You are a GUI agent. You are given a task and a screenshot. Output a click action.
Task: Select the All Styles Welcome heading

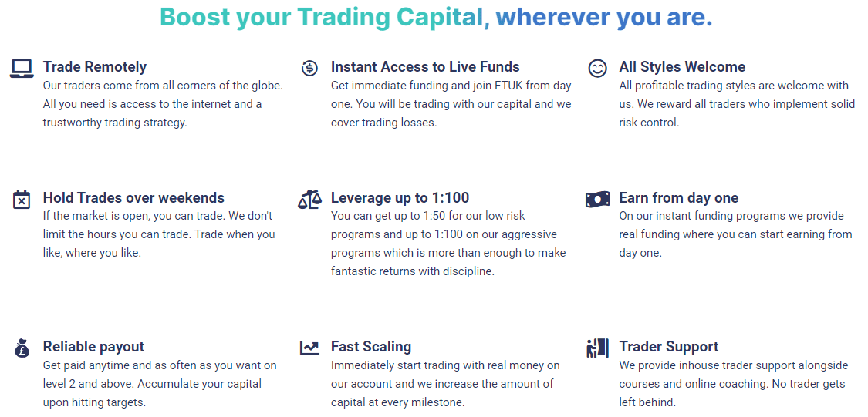pos(682,67)
